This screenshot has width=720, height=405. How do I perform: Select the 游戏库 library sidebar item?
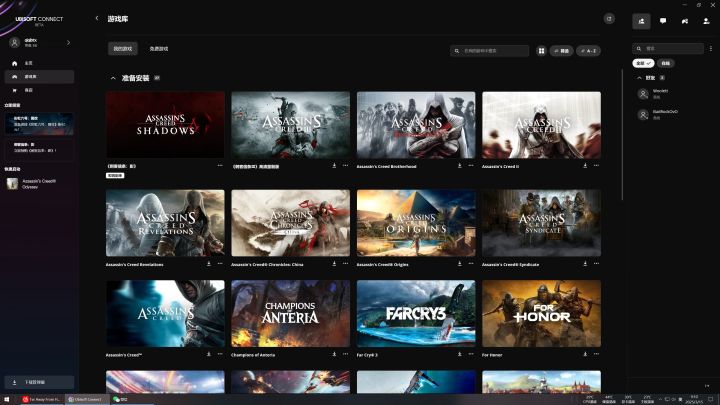pos(39,77)
